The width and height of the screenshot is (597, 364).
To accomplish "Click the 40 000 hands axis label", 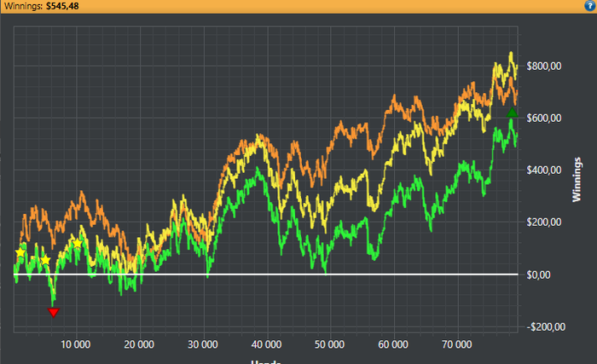I will point(266,344).
